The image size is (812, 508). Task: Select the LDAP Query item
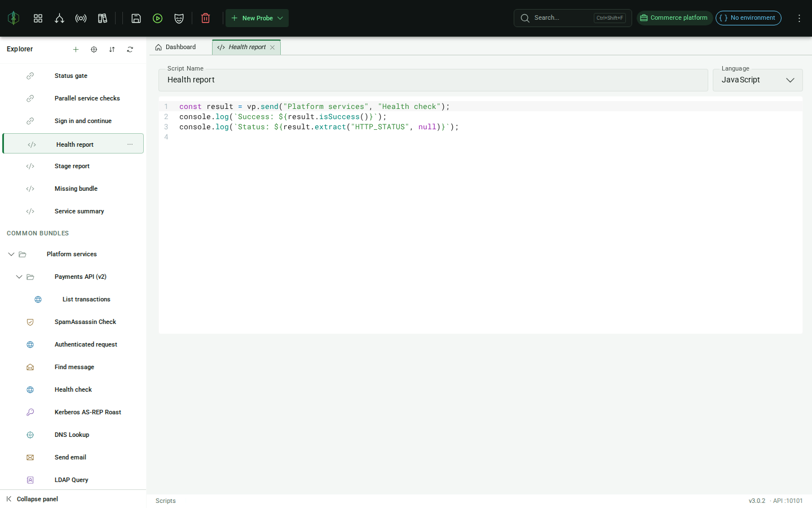click(73, 480)
